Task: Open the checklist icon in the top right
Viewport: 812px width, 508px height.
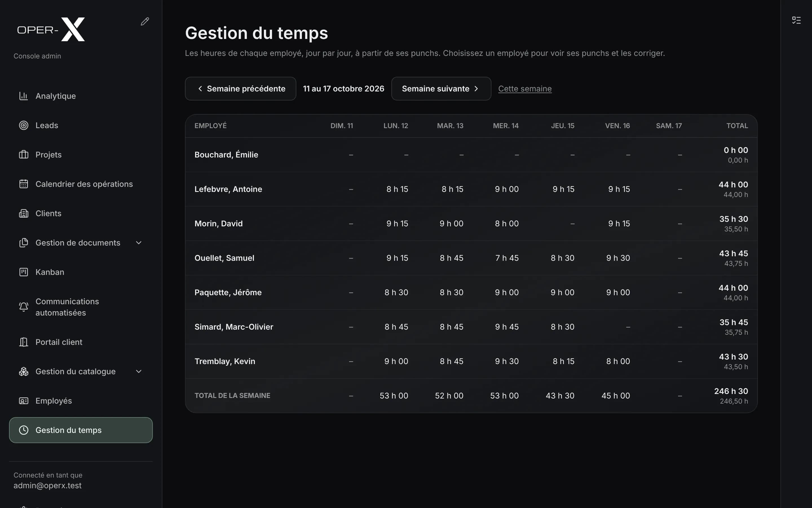Action: tap(796, 20)
